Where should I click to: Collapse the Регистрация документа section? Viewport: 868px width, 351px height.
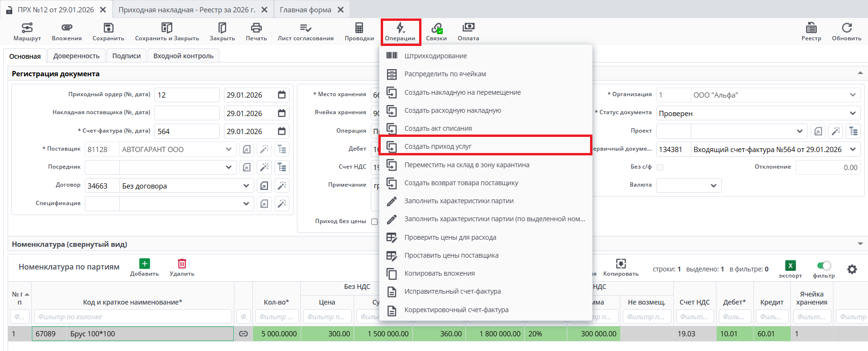pos(860,73)
